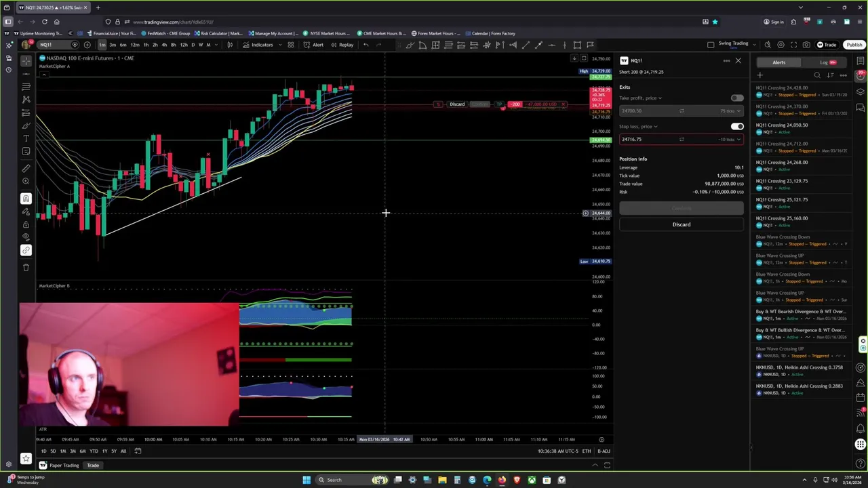The image size is (868, 488).
Task: Select the measure ruler tool
Action: pyautogui.click(x=26, y=168)
